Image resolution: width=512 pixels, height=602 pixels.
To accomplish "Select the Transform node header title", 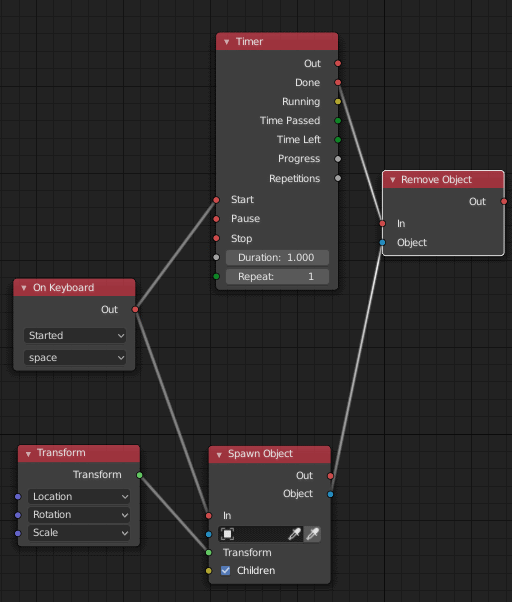I will 61,453.
